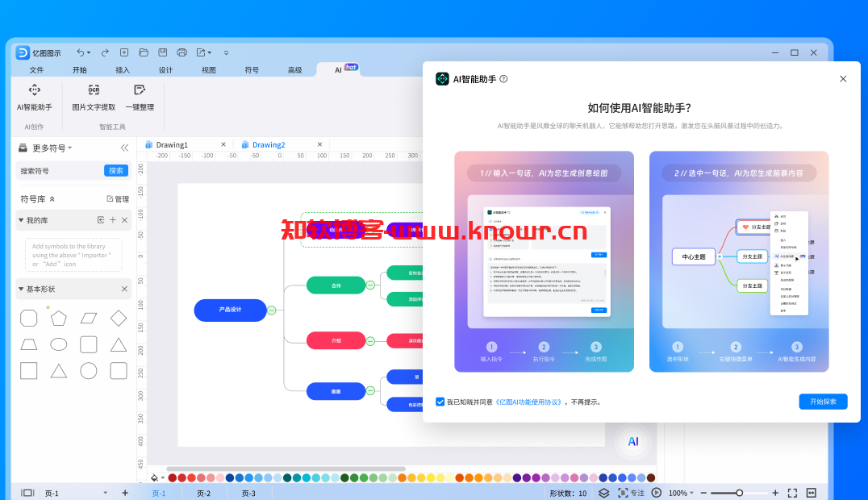
Task: Create a new document via plus-page icon
Action: click(x=124, y=52)
